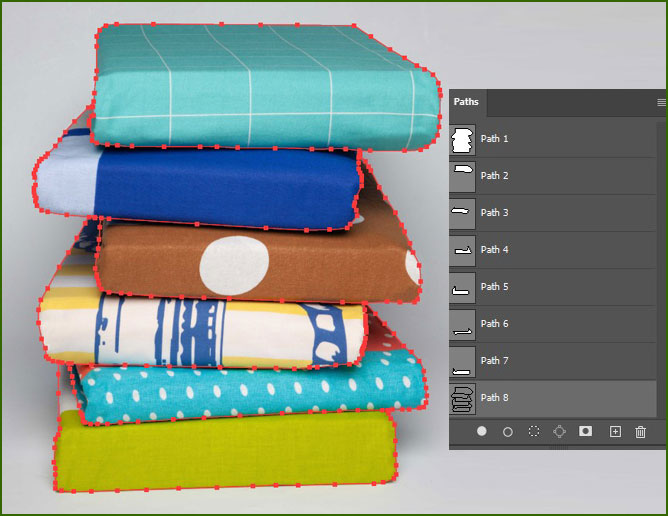Switch to the Paths tab
668x516 pixels.
coord(466,102)
